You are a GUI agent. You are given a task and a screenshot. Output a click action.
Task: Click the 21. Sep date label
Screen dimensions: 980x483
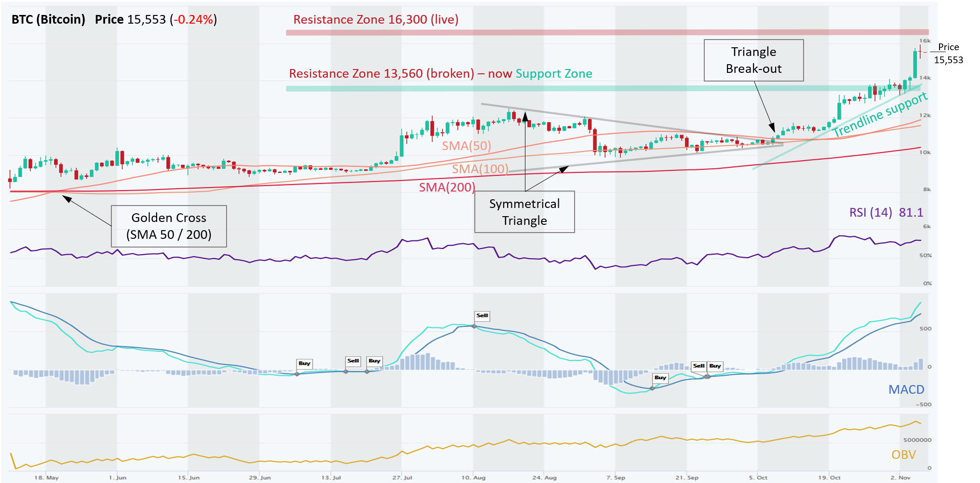[686, 477]
